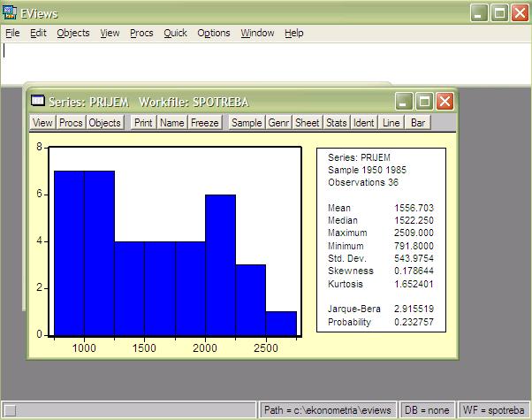Select the Genr toolbar button

[x=279, y=123]
